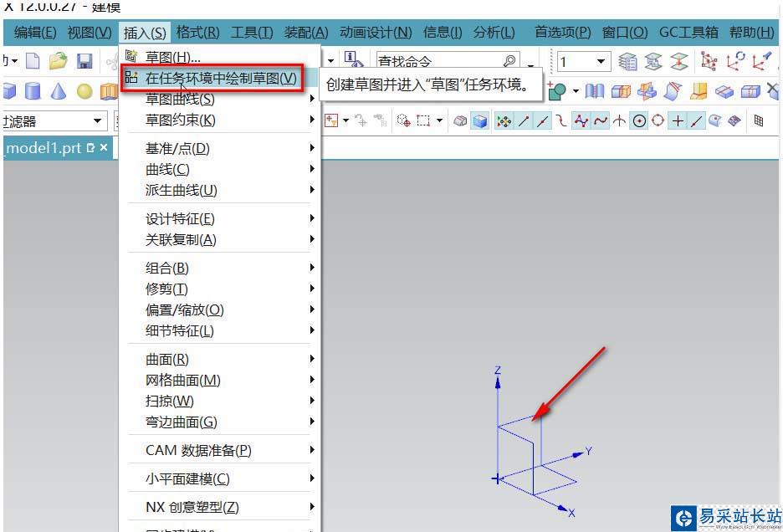Toggle End Point snap option
Screen dimensions: 783x532
pyautogui.click(x=524, y=121)
